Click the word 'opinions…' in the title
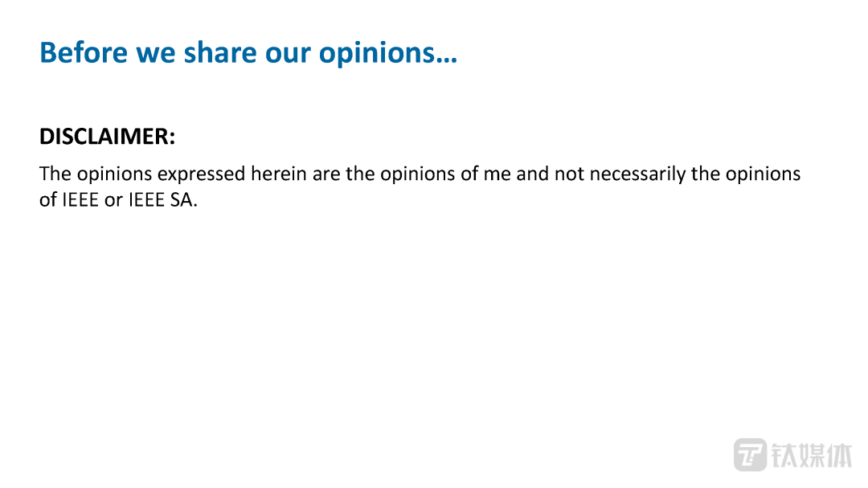The height and width of the screenshot is (488, 868). tap(387, 52)
